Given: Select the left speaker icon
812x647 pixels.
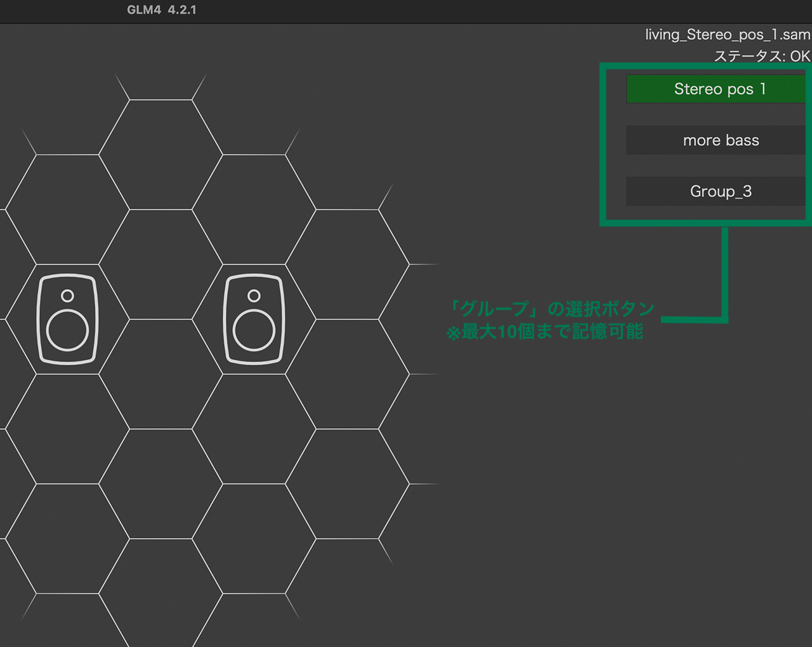Looking at the screenshot, I should (x=67, y=319).
